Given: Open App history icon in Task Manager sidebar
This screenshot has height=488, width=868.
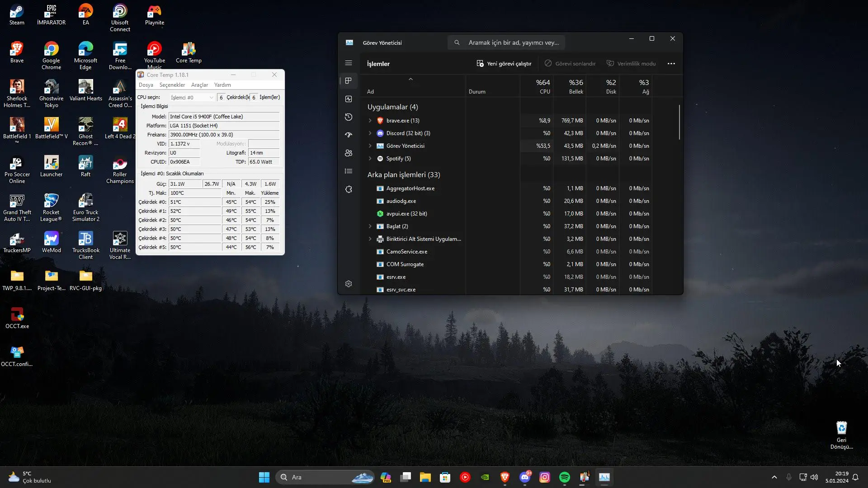Looking at the screenshot, I should pyautogui.click(x=348, y=117).
